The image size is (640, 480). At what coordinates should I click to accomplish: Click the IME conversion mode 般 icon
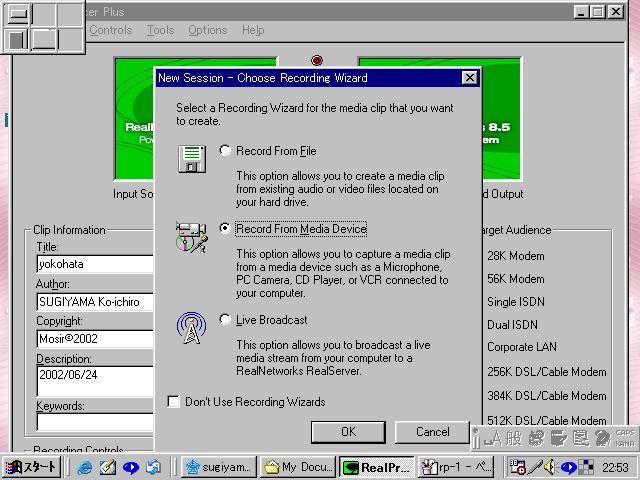[514, 439]
